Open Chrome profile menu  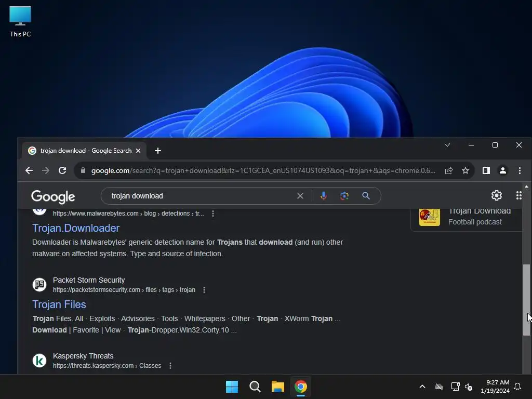click(503, 170)
